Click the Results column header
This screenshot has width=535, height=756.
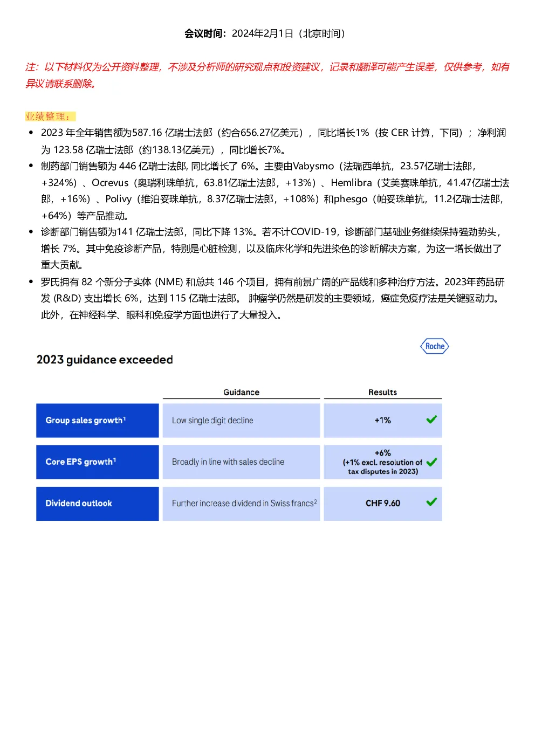(382, 392)
